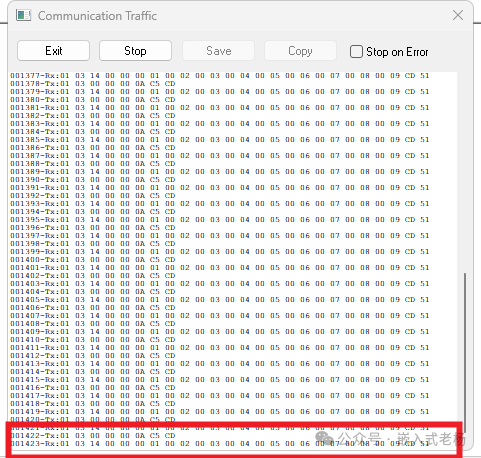Select log line 001394-Tx
481x458 pixels.
tap(93, 212)
